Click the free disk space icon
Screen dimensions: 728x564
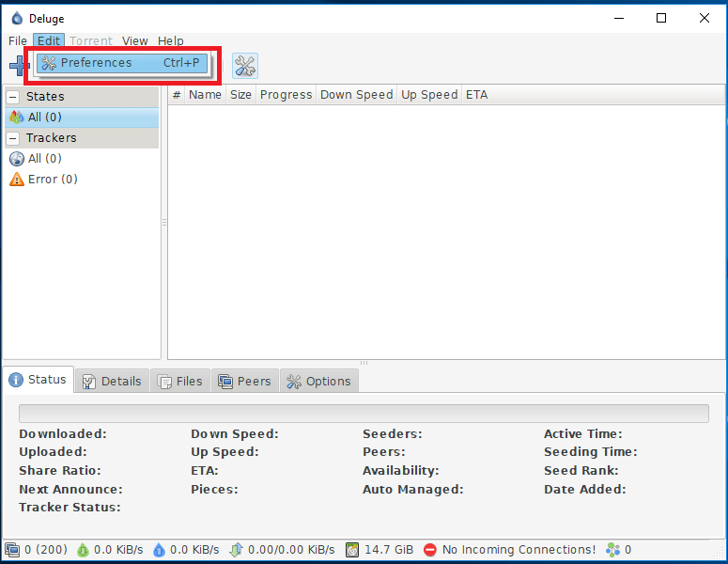352,550
